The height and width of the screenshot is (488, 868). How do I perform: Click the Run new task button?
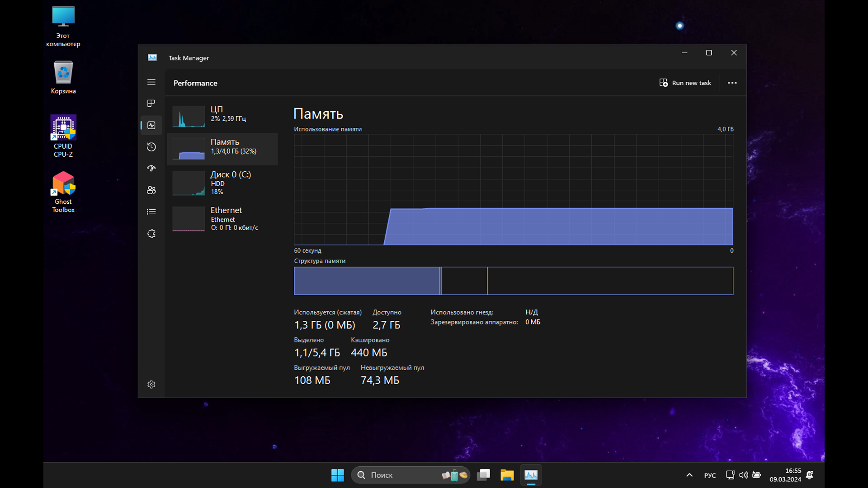685,83
